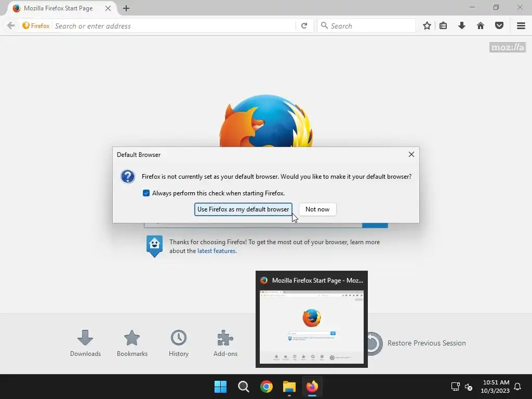Screen dimensions: 532x399
Task: Open a new tab with plus button
Action: coord(126,8)
